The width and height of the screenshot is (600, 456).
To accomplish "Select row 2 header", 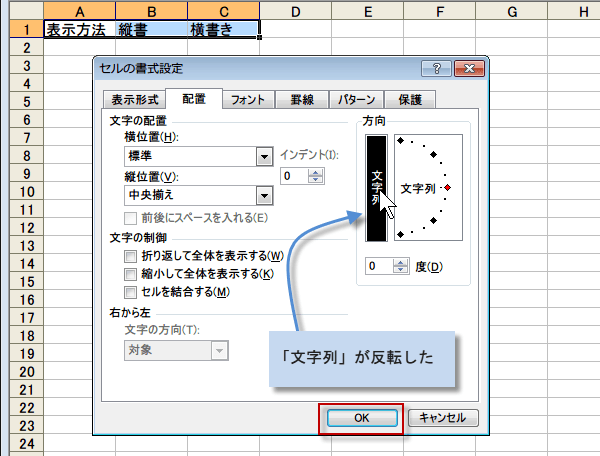I will [x=26, y=47].
